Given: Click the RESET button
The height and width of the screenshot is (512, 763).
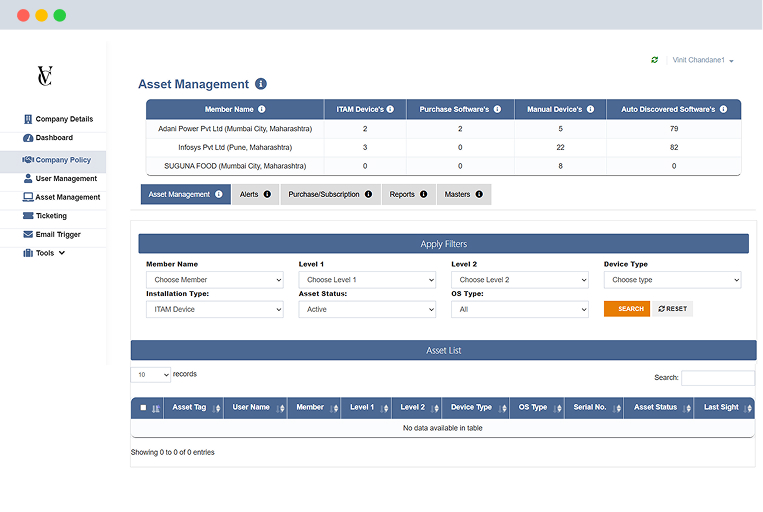Looking at the screenshot, I should coord(673,309).
